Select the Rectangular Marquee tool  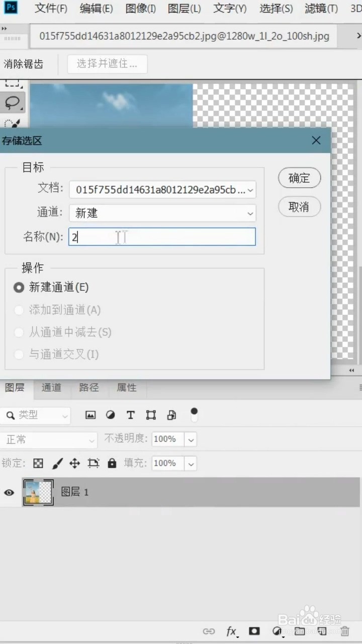click(x=12, y=84)
